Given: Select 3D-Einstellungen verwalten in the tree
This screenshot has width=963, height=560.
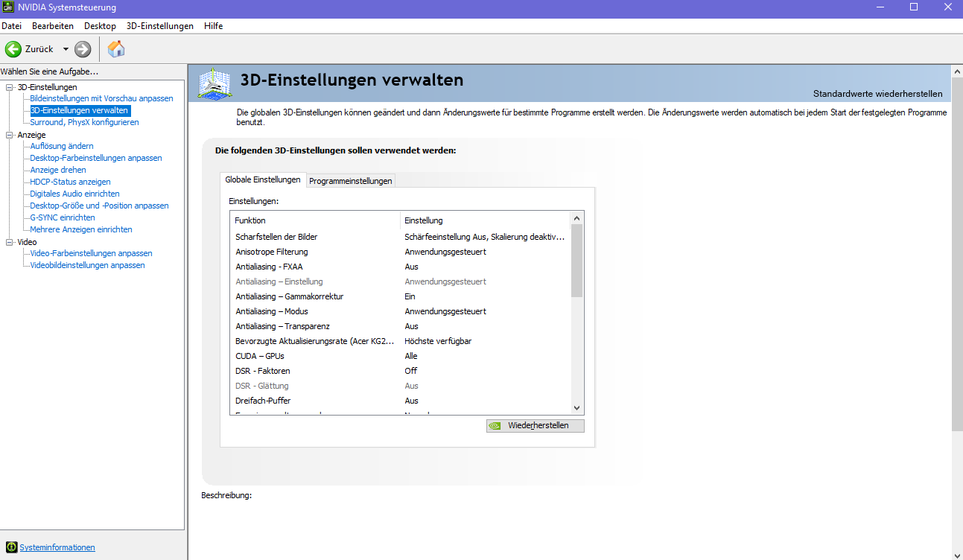Looking at the screenshot, I should pyautogui.click(x=80, y=110).
